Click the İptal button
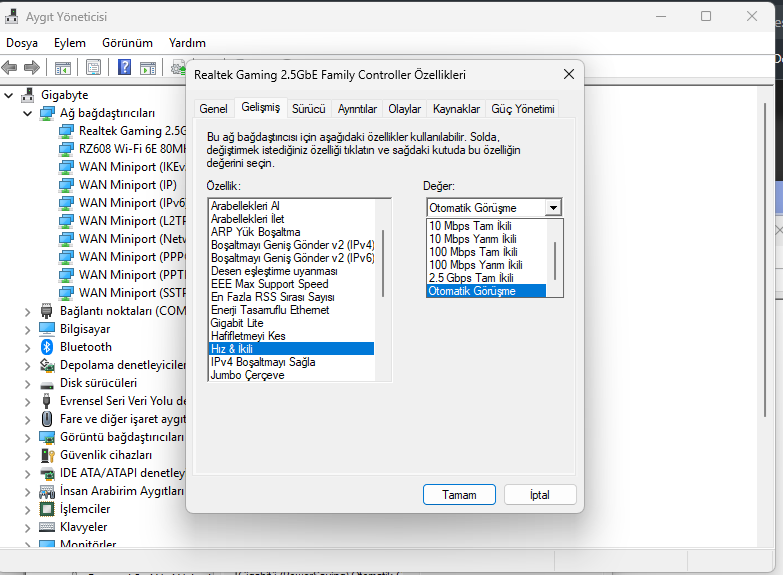The width and height of the screenshot is (783, 575). pos(540,495)
